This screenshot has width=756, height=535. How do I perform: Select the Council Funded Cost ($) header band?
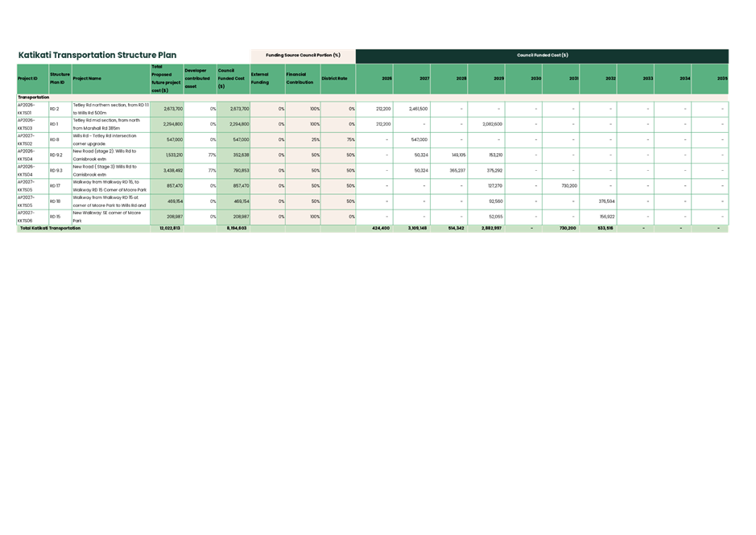[x=543, y=56]
